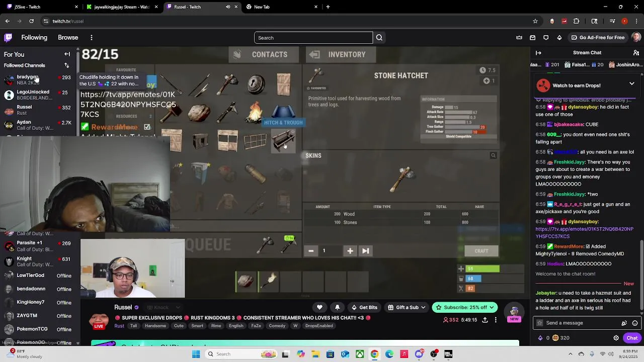The height and width of the screenshot is (362, 644).
Task: Toggle follow with the heart icon
Action: [x=319, y=307]
